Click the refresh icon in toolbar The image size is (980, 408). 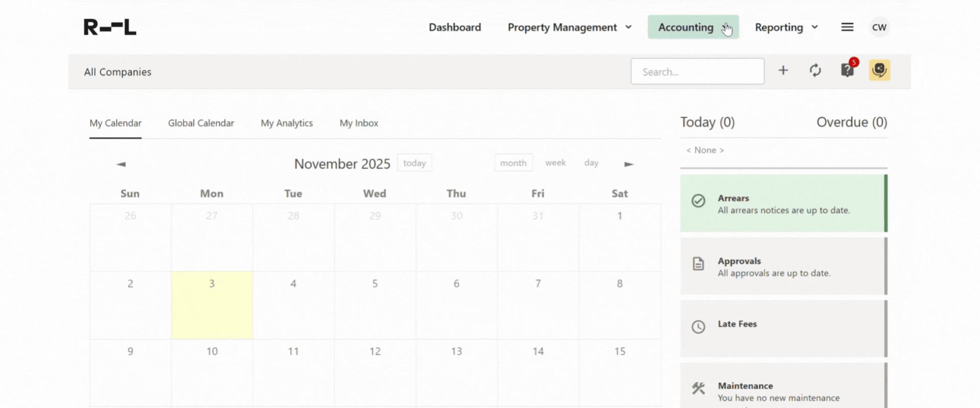tap(815, 70)
